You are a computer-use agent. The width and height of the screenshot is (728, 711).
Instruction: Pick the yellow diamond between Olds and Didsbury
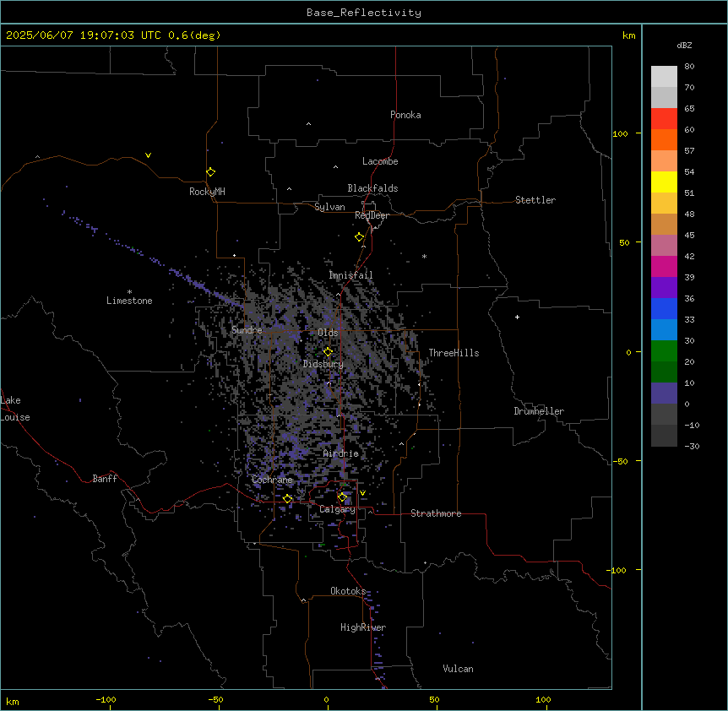(328, 352)
